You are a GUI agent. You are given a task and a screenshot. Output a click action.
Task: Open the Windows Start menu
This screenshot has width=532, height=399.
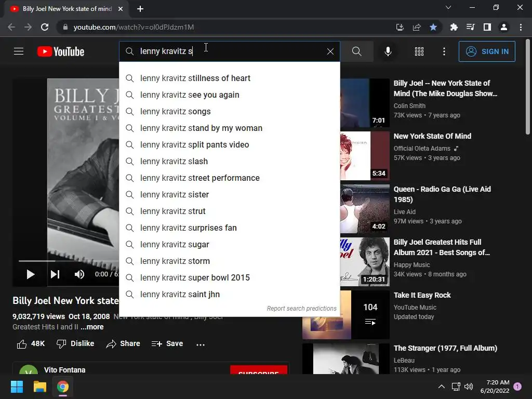click(17, 387)
